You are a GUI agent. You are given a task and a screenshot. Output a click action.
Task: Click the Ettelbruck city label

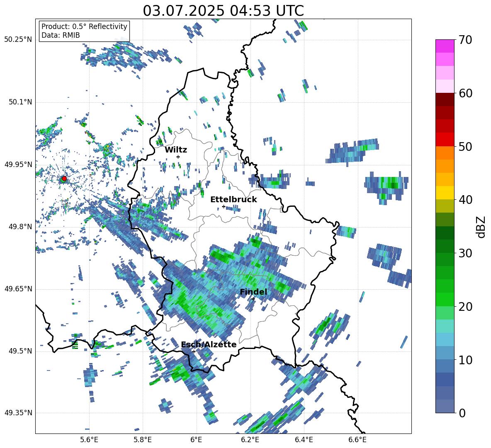click(233, 200)
